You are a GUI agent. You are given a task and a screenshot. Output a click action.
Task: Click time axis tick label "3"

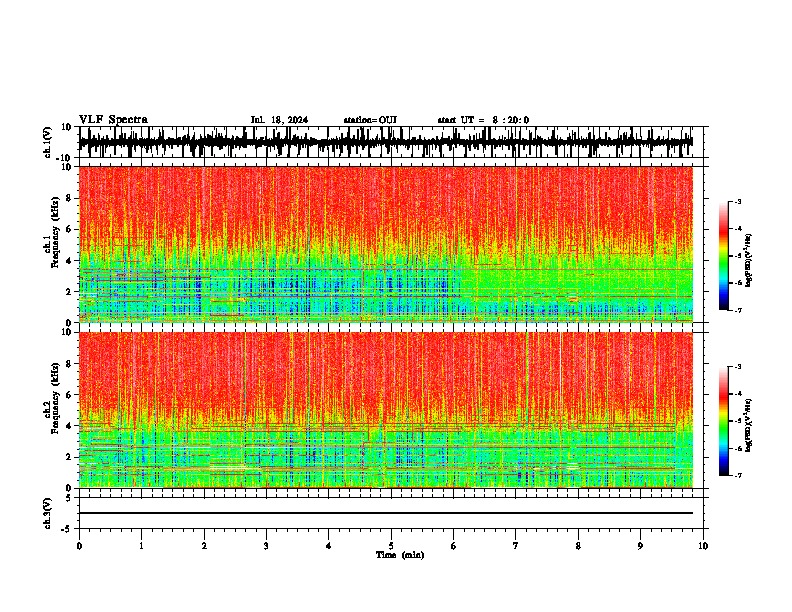click(266, 546)
